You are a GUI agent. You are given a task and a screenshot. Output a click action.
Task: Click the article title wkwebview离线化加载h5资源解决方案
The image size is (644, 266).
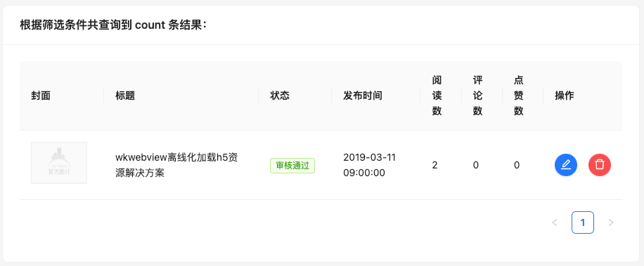(x=177, y=165)
